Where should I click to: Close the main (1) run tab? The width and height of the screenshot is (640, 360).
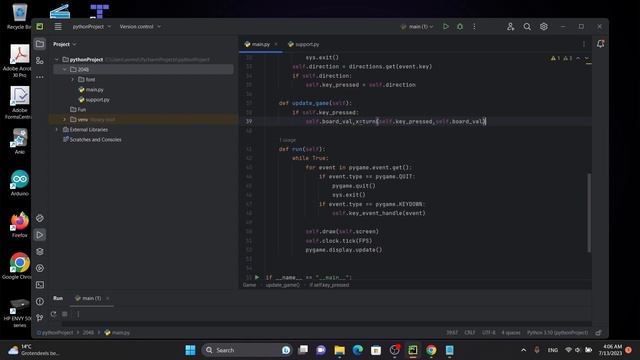point(108,298)
